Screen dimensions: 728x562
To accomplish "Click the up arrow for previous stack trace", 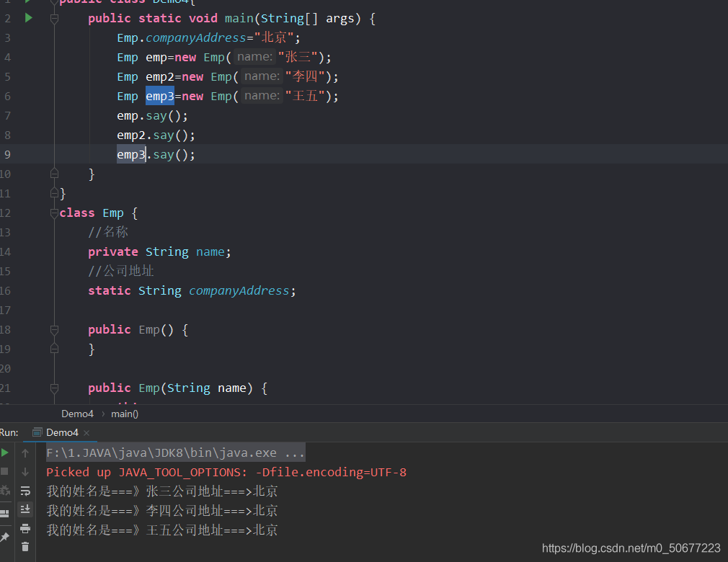I will click(25, 453).
